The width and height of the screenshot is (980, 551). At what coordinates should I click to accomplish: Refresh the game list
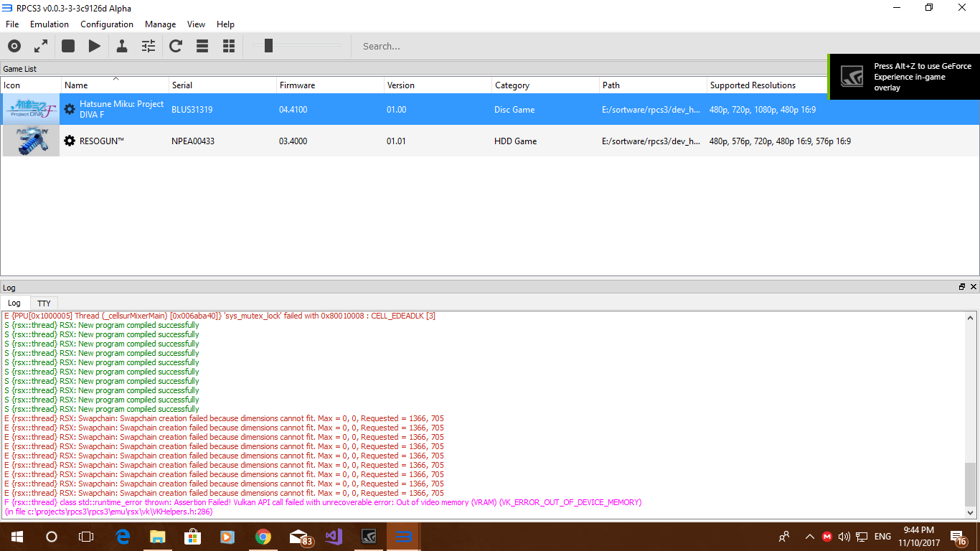pyautogui.click(x=176, y=46)
